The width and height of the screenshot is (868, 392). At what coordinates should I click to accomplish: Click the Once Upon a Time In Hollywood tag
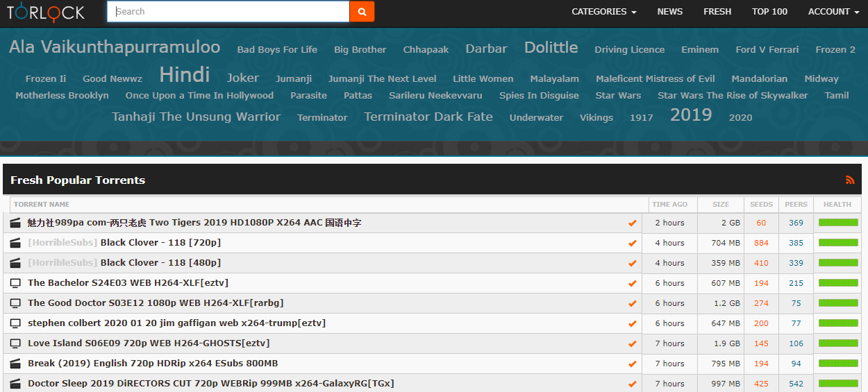199,96
